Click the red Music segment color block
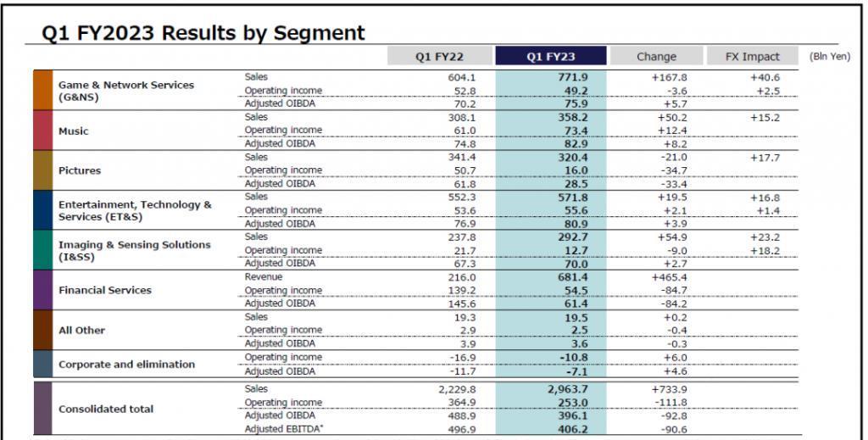The height and width of the screenshot is (440, 868). coord(43,131)
